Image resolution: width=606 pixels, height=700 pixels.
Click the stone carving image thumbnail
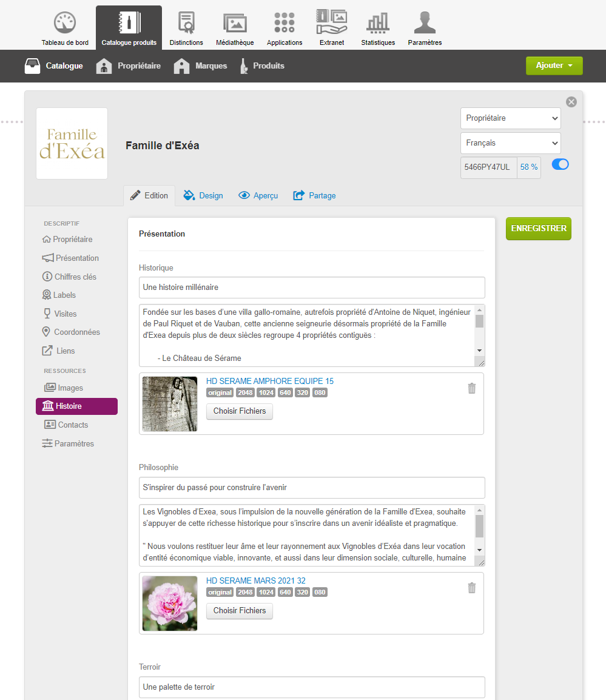point(170,404)
